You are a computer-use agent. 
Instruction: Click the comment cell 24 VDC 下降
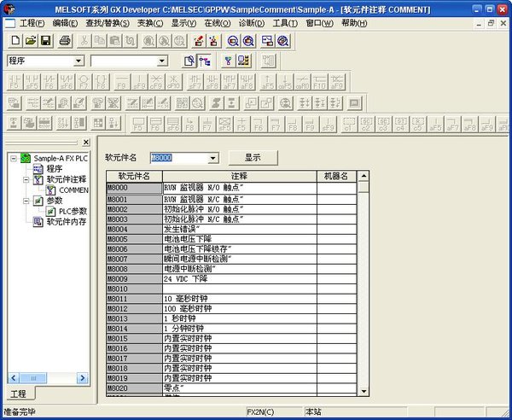click(239, 279)
